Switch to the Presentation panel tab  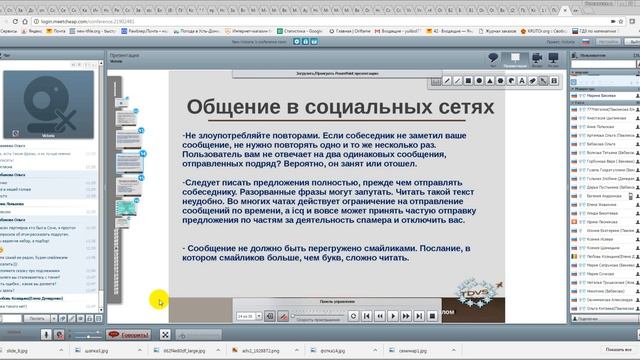[515, 60]
